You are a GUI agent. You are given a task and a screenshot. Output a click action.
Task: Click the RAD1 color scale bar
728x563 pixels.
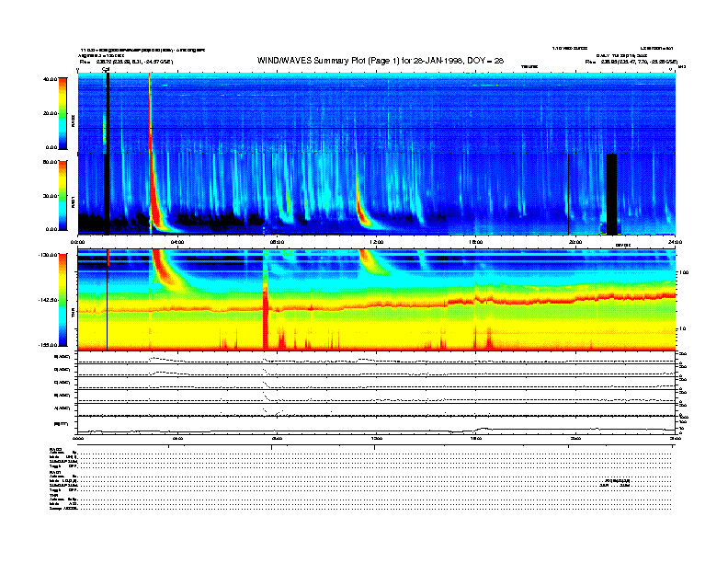pos(63,195)
